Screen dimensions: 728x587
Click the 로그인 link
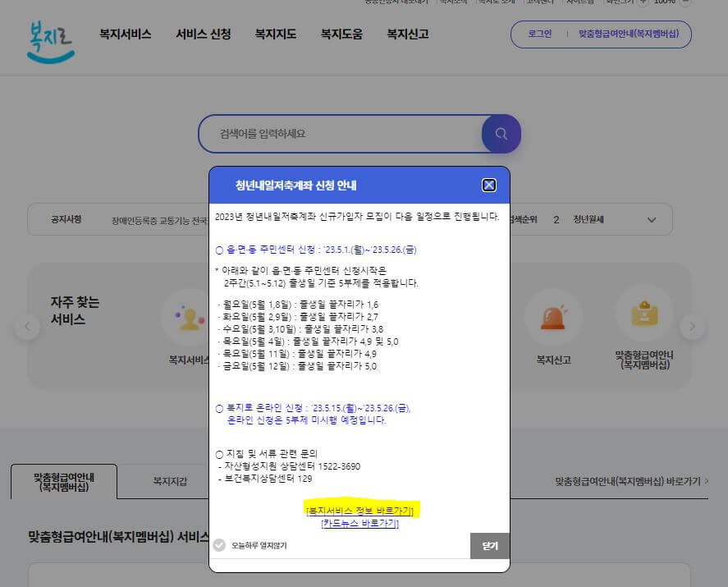[x=539, y=34]
